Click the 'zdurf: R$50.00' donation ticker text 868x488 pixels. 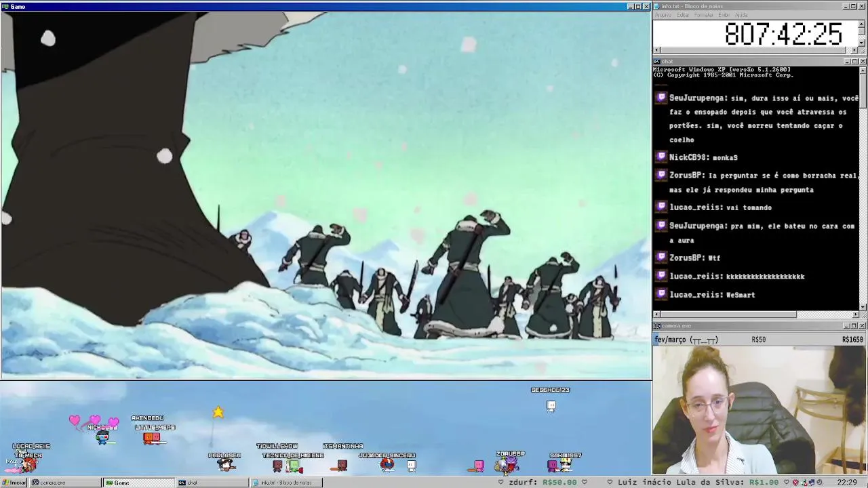coord(542,483)
